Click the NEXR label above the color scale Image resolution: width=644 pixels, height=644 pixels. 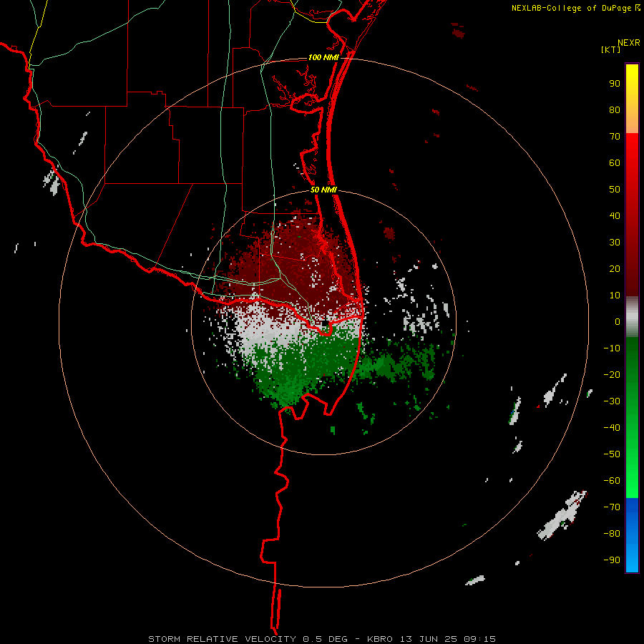[629, 43]
